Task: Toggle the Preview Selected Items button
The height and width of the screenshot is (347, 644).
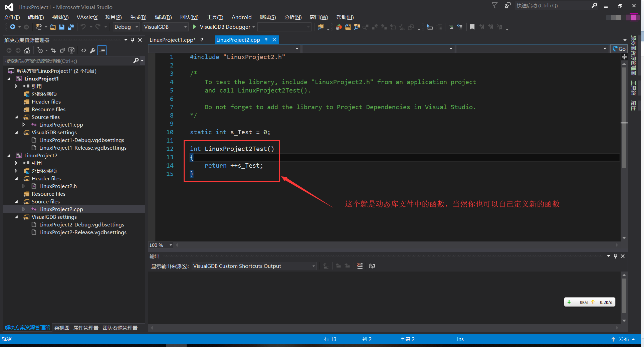Action: point(102,50)
